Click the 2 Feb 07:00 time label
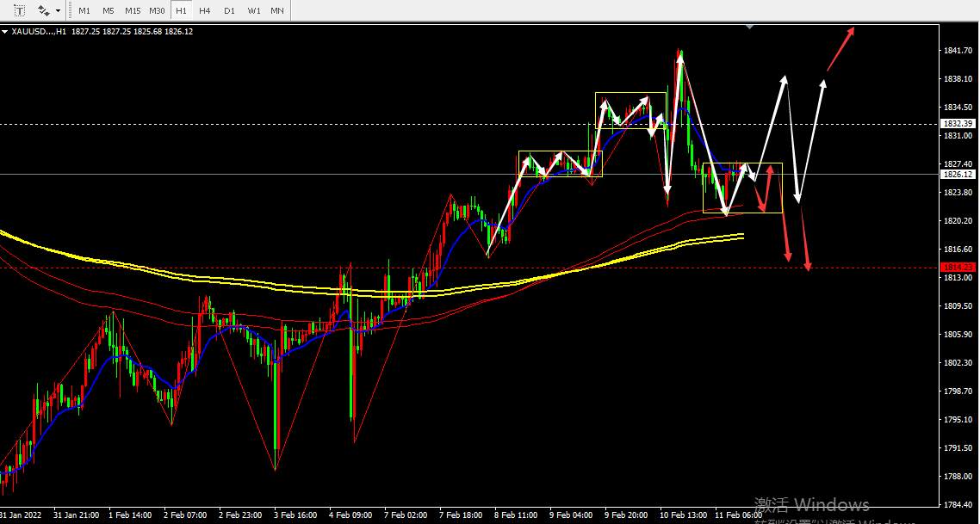 (x=185, y=515)
